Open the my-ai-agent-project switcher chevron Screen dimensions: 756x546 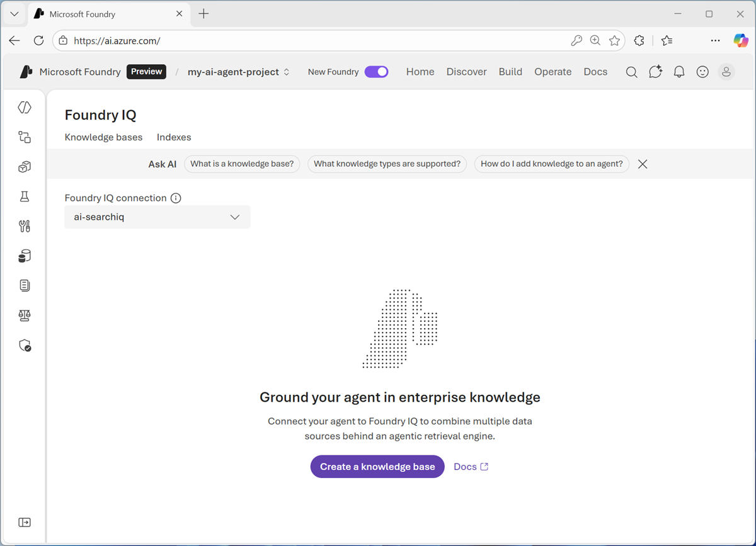(287, 72)
